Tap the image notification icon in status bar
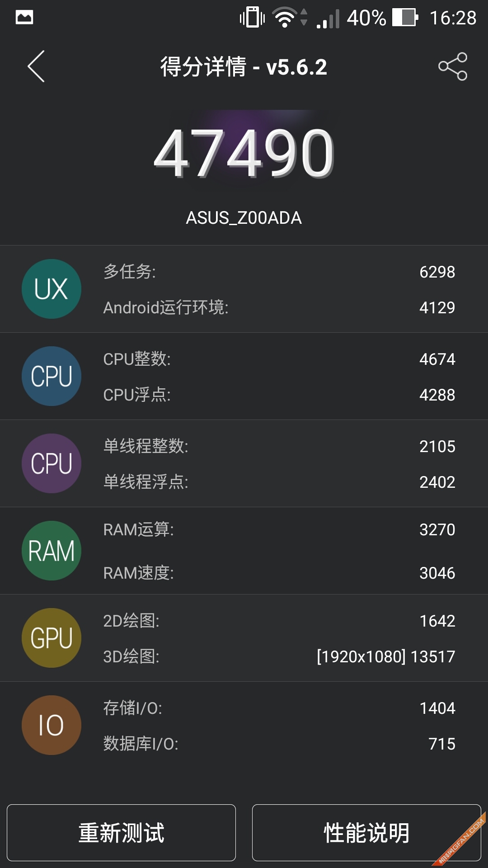 point(24,18)
